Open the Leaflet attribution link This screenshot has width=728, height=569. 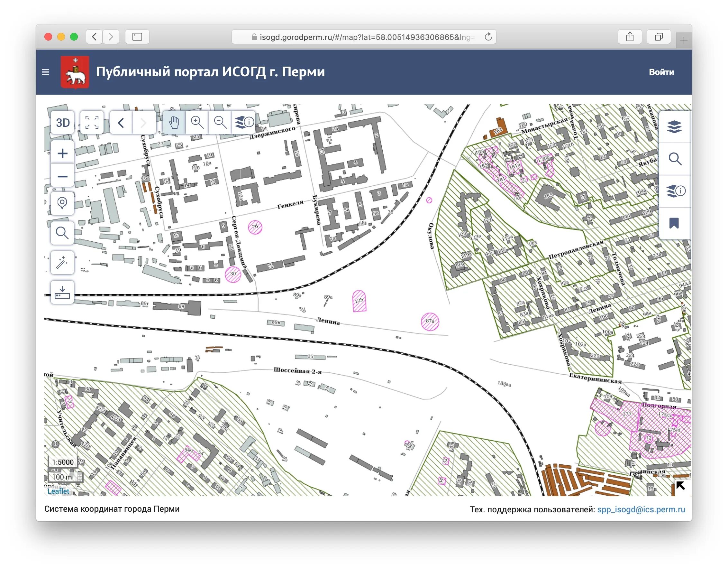click(x=58, y=491)
